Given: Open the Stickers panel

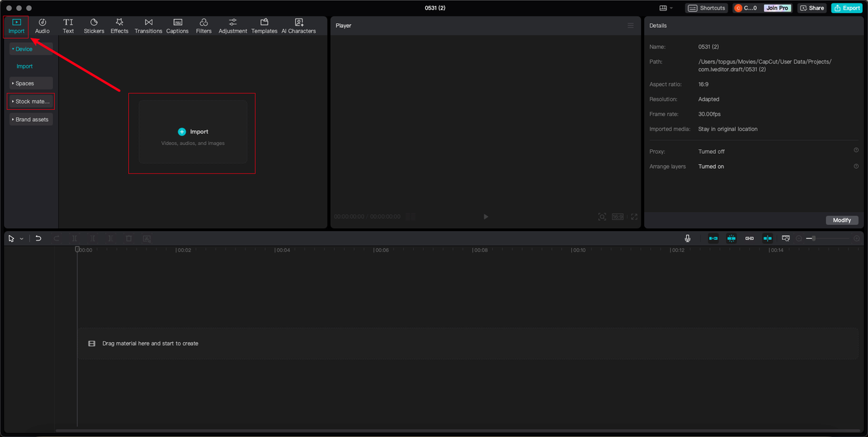Looking at the screenshot, I should coord(94,26).
